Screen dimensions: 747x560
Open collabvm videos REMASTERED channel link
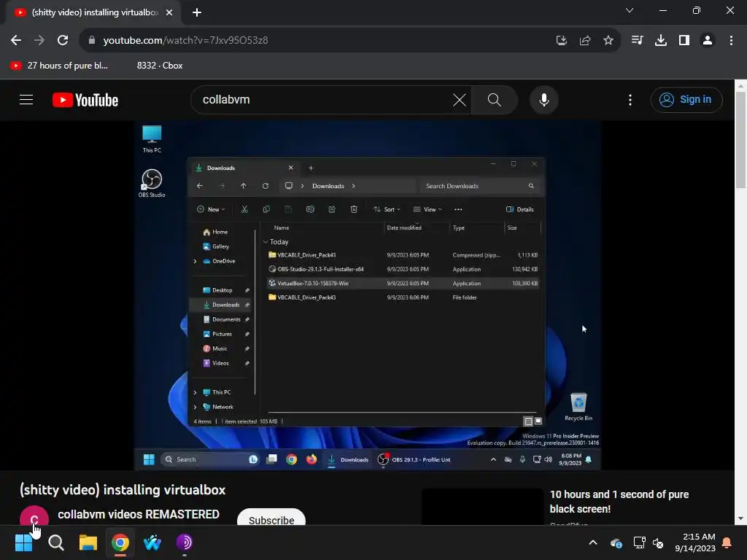coord(138,515)
